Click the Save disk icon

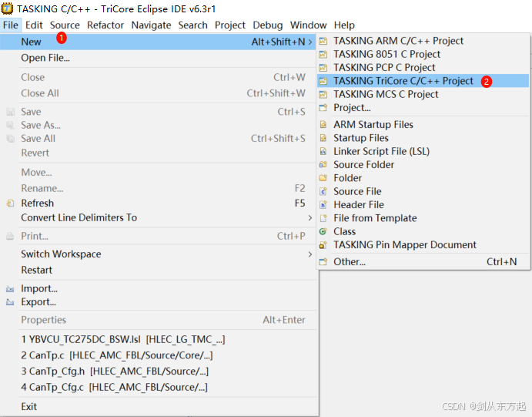(x=11, y=112)
